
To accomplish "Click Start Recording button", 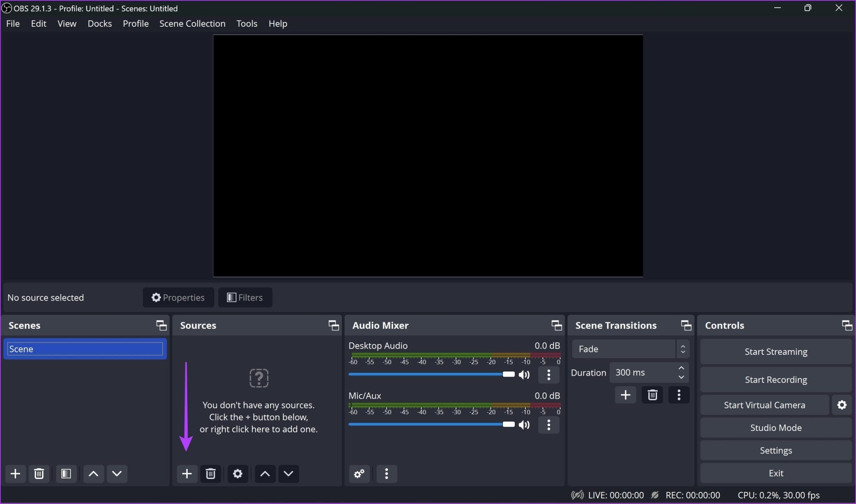I will point(776,379).
